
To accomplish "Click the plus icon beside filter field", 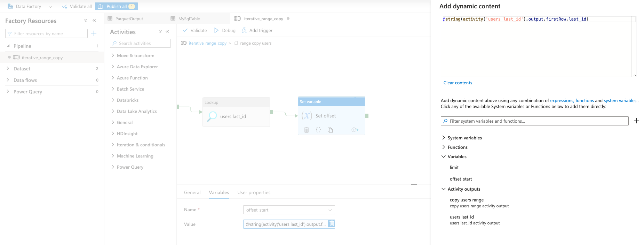I will (x=636, y=121).
